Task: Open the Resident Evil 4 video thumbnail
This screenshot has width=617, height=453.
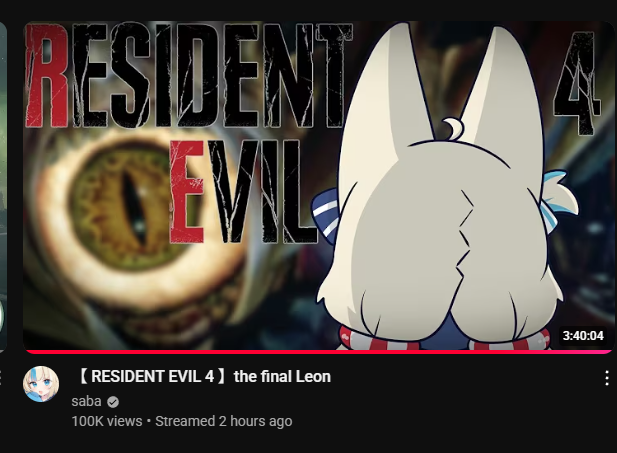Action: pyautogui.click(x=319, y=185)
